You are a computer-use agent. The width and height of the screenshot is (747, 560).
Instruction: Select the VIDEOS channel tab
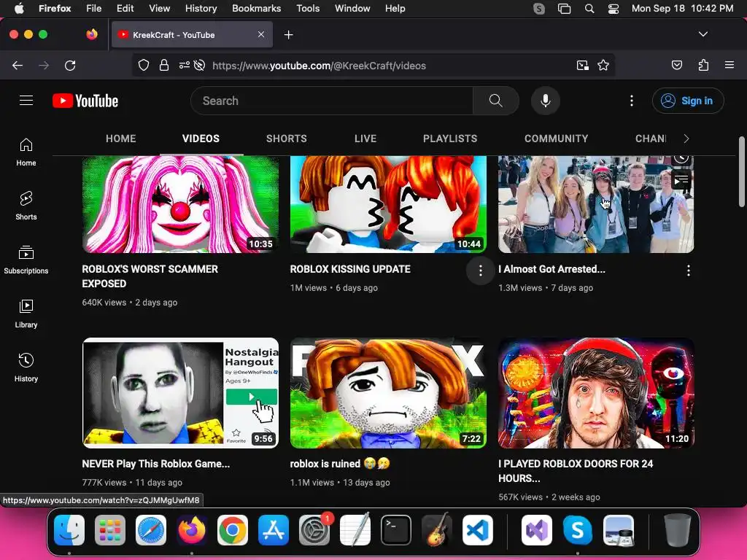pos(201,139)
